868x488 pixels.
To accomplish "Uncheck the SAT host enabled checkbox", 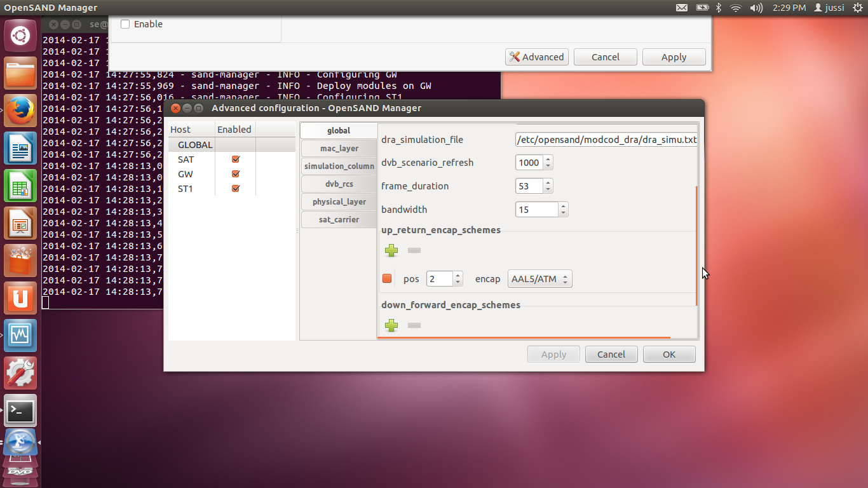I will point(236,159).
